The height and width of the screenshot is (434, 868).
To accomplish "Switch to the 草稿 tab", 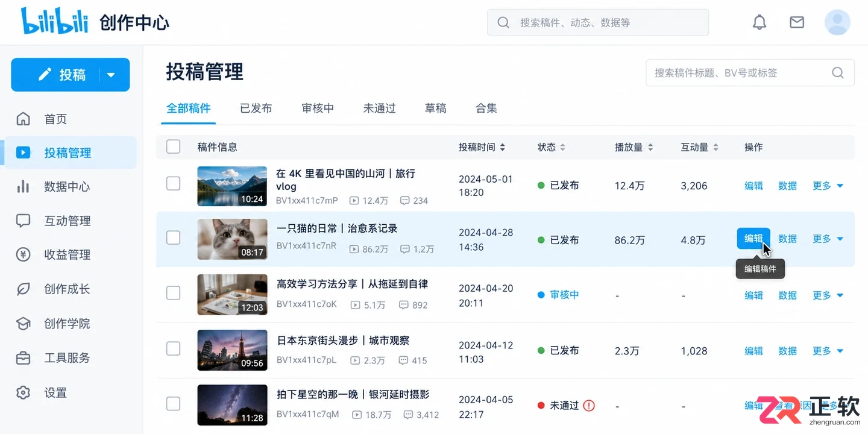I will [x=435, y=108].
